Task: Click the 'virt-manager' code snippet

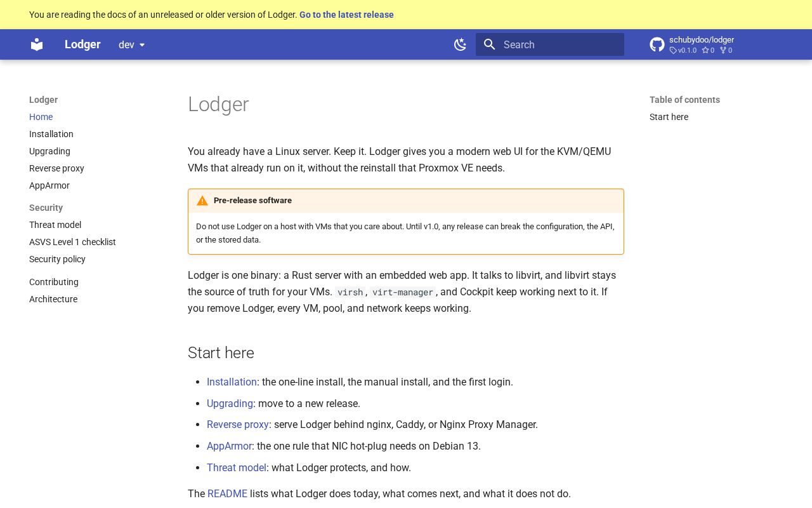Action: 403,292
